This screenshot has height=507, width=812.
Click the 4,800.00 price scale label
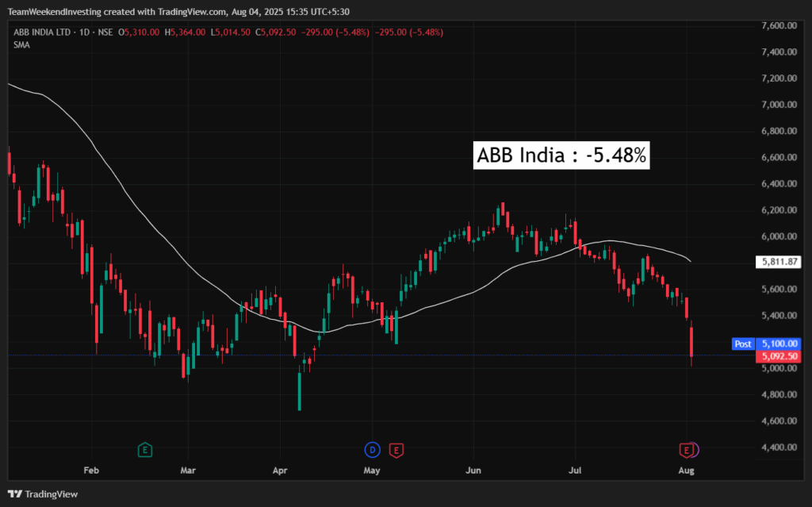point(779,394)
